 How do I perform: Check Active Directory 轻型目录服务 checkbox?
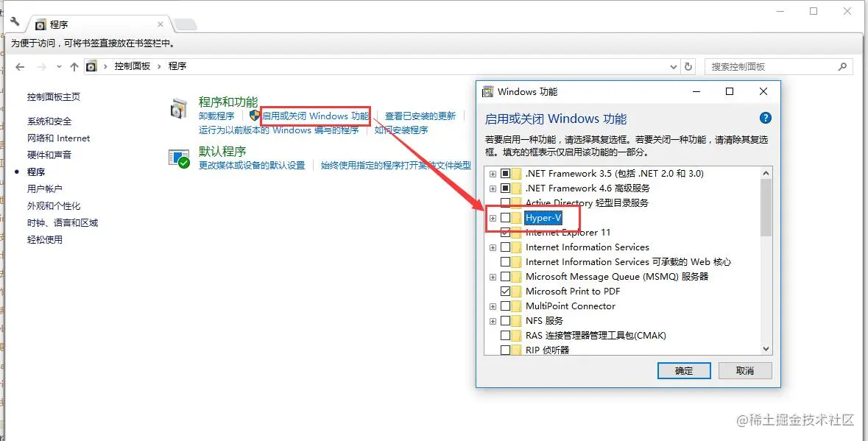coord(505,203)
